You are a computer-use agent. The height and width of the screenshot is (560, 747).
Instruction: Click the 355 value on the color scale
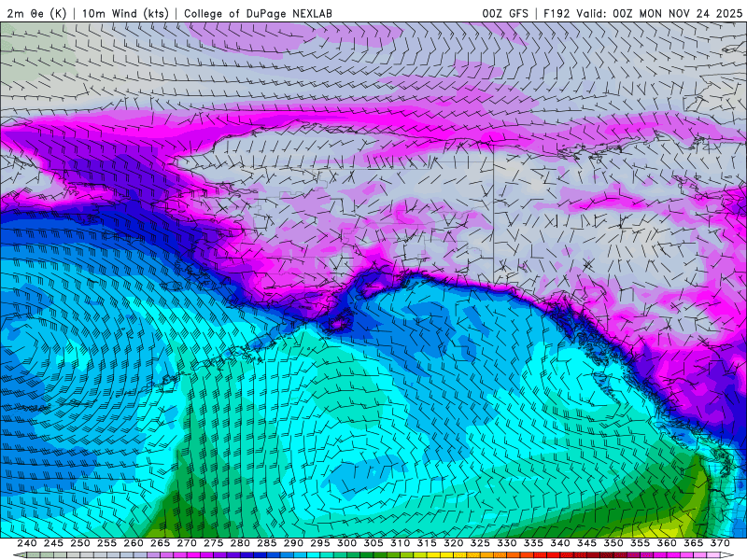point(641,543)
